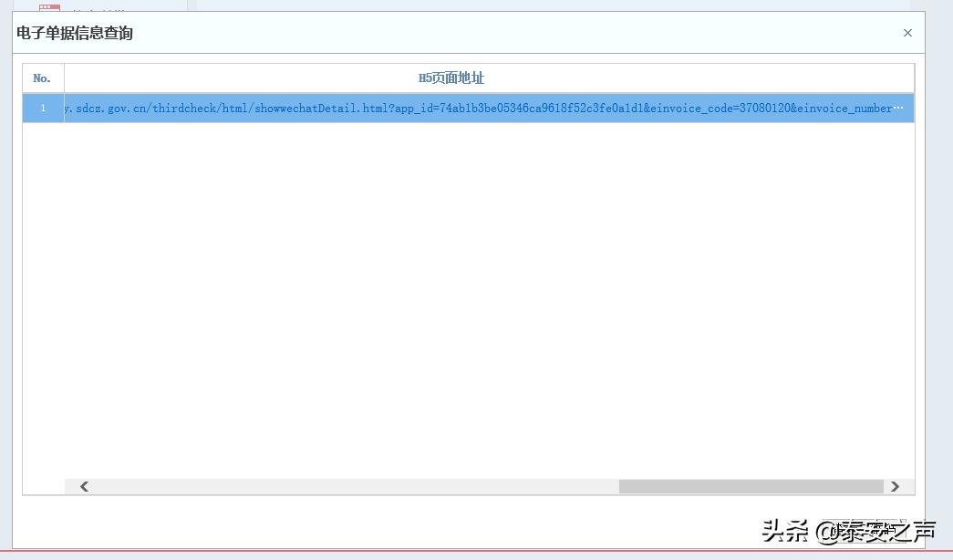Select the showwechatDetail.html URL cell

tap(489, 109)
